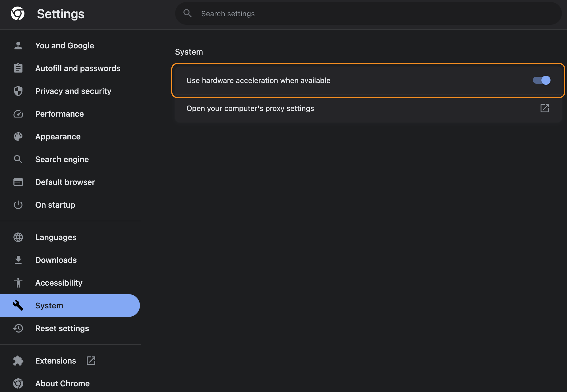Open About Chrome page
The image size is (567, 392).
(x=63, y=383)
